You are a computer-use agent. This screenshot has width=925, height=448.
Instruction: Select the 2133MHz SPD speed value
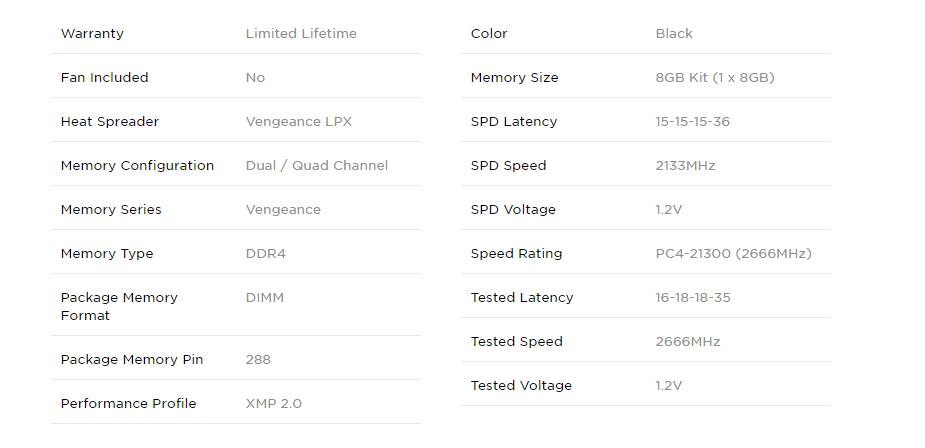point(685,166)
